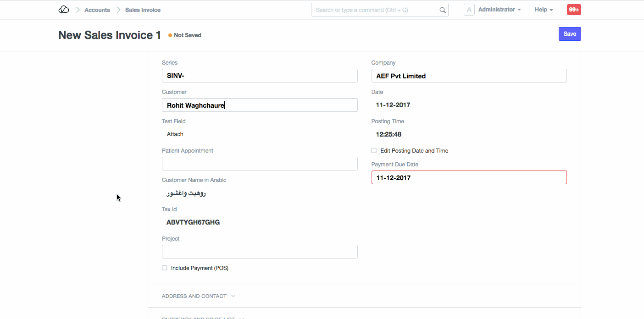Screen dimensions: 644x319
Task: Enable Edit Posting Date and Time
Action: pos(374,151)
